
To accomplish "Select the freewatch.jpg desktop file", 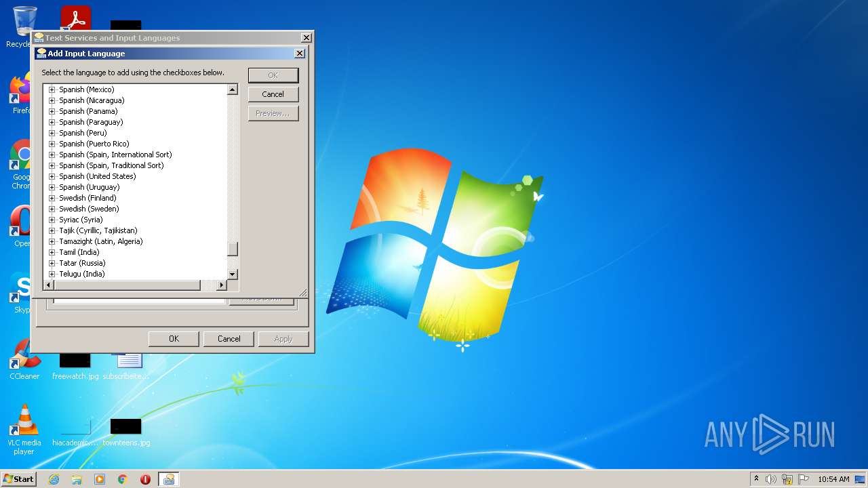I will pos(75,367).
